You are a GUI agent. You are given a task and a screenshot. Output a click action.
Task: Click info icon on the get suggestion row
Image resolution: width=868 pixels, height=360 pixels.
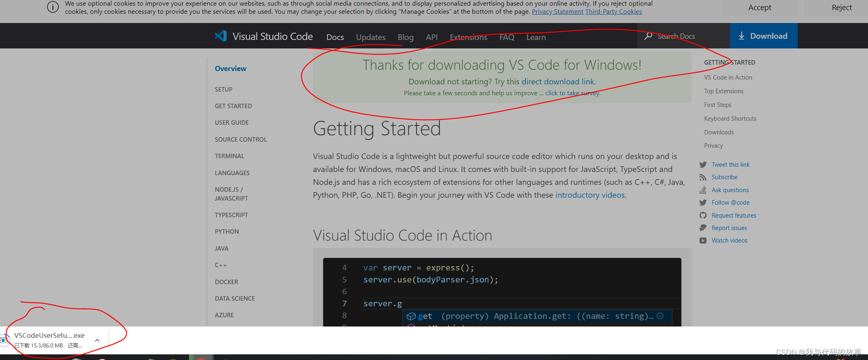click(660, 316)
